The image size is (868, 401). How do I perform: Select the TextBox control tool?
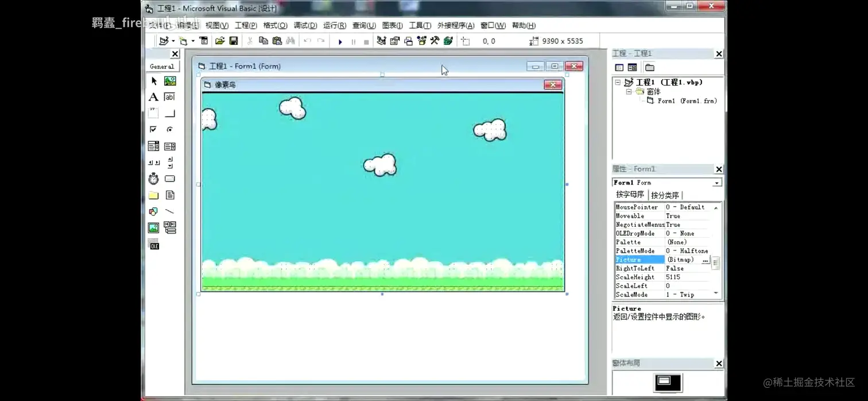pos(170,97)
